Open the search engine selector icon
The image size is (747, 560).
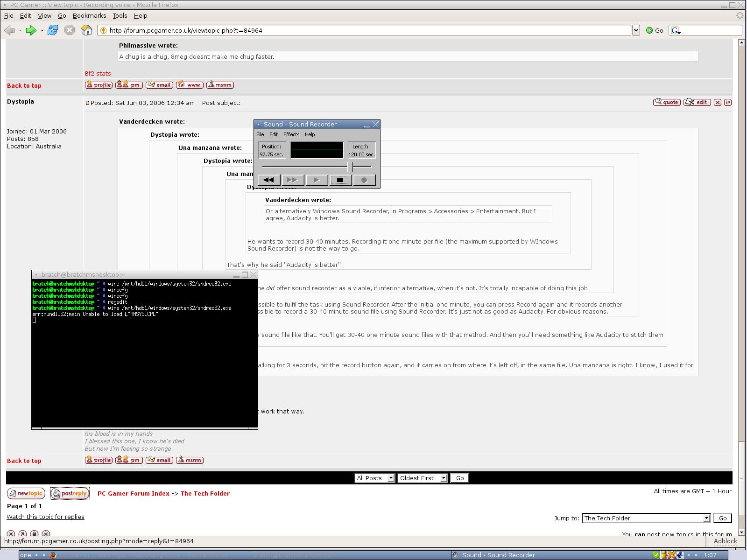675,30
